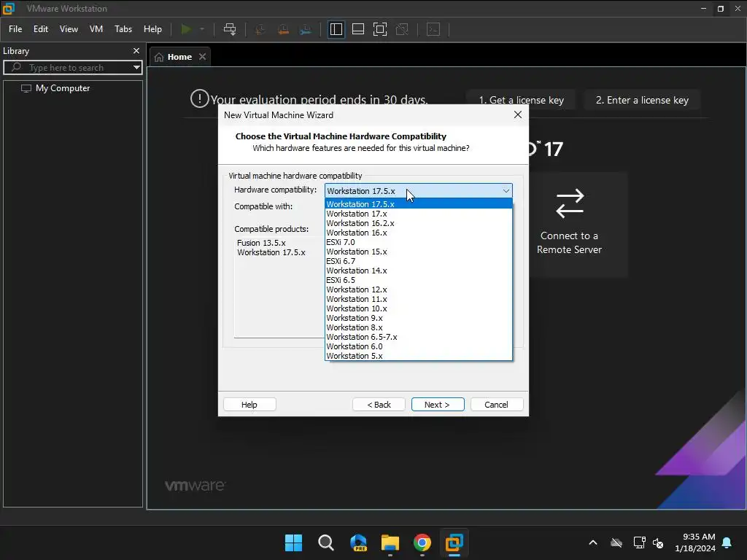Close the wizard with X icon
This screenshot has width=747, height=560.
[518, 114]
